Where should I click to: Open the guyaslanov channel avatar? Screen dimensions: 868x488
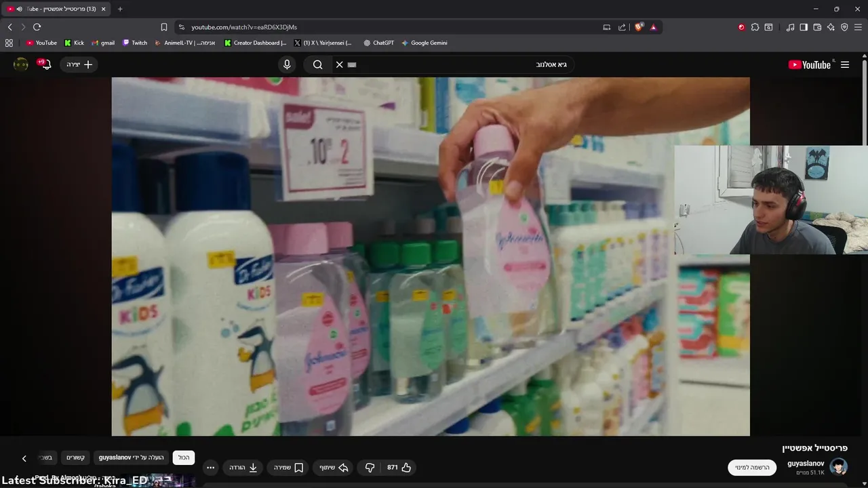[839, 467]
